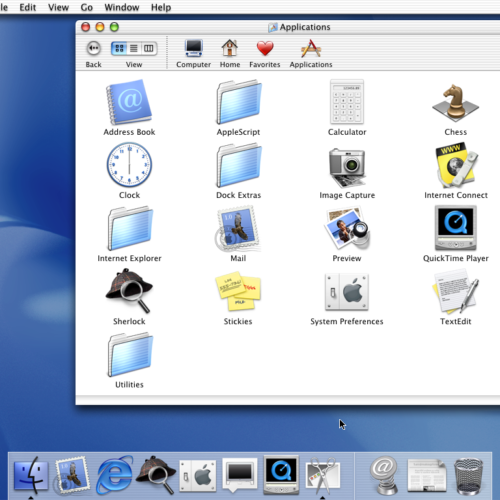500x500 pixels.
Task: Open the Help menu
Action: click(161, 7)
